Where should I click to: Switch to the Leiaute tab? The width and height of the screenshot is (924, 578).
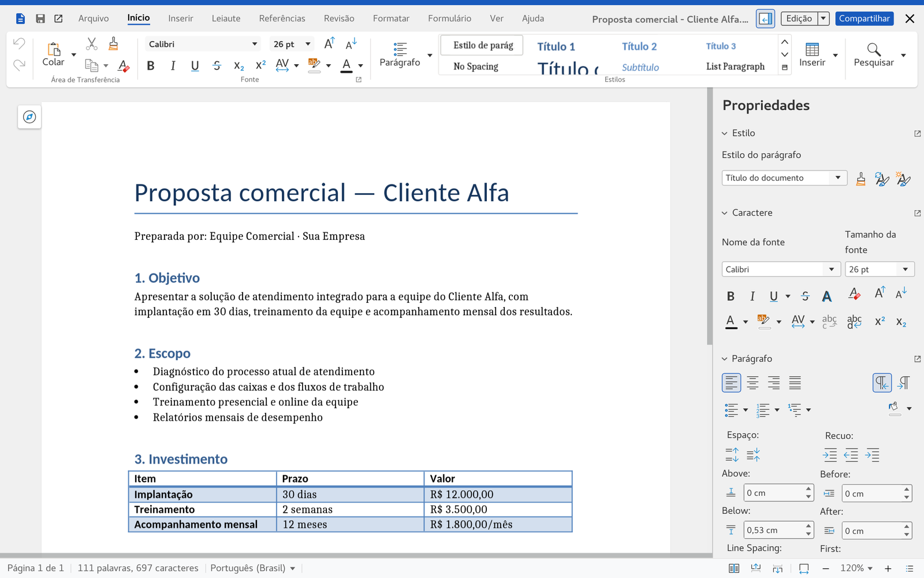[x=226, y=18]
